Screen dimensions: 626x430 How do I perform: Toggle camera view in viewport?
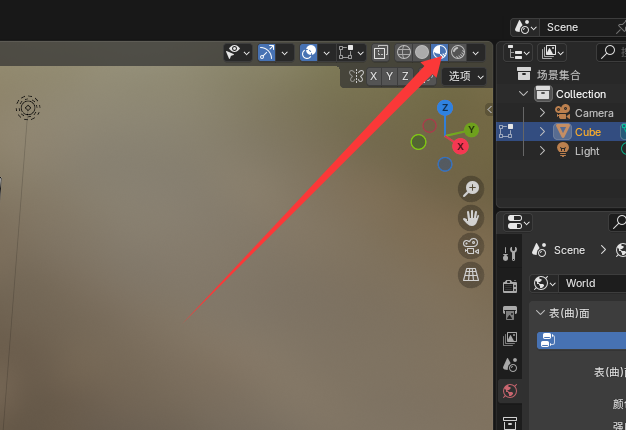[x=471, y=246]
